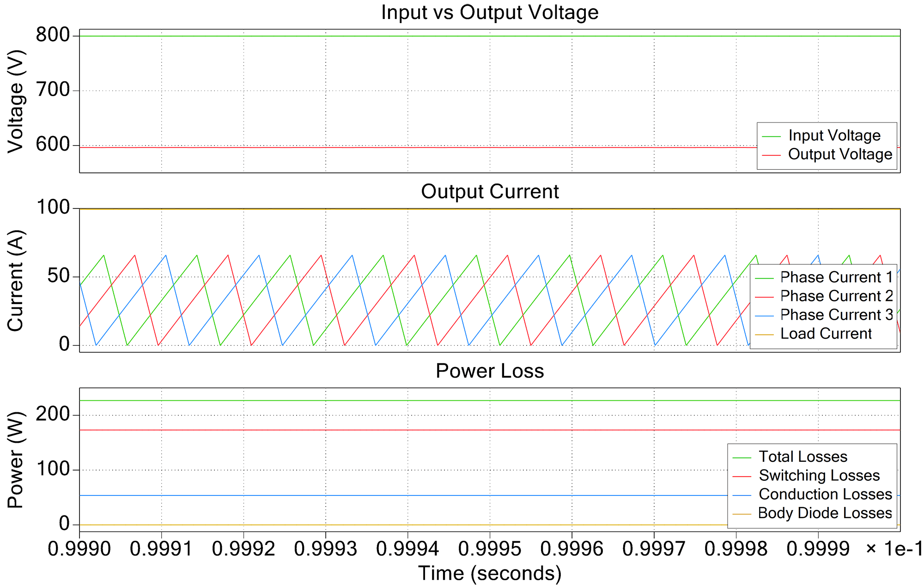This screenshot has height=587, width=924.
Task: Select Total Losses legend entry
Action: (803, 457)
